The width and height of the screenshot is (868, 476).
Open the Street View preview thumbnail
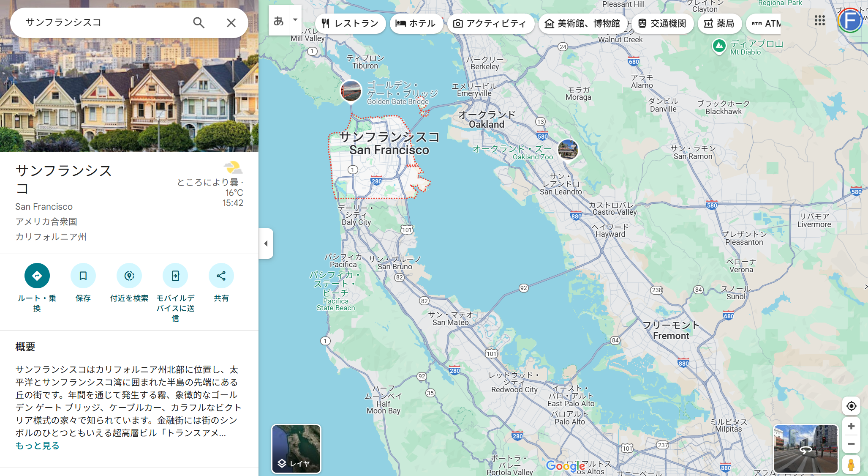(x=805, y=449)
